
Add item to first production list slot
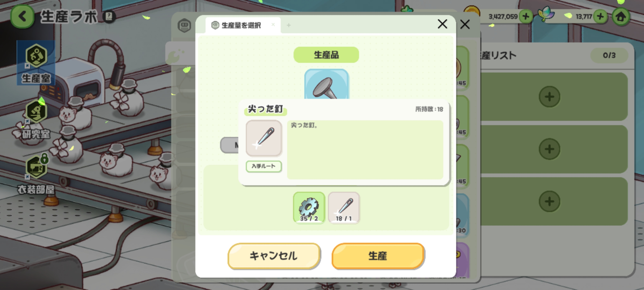pos(549,97)
